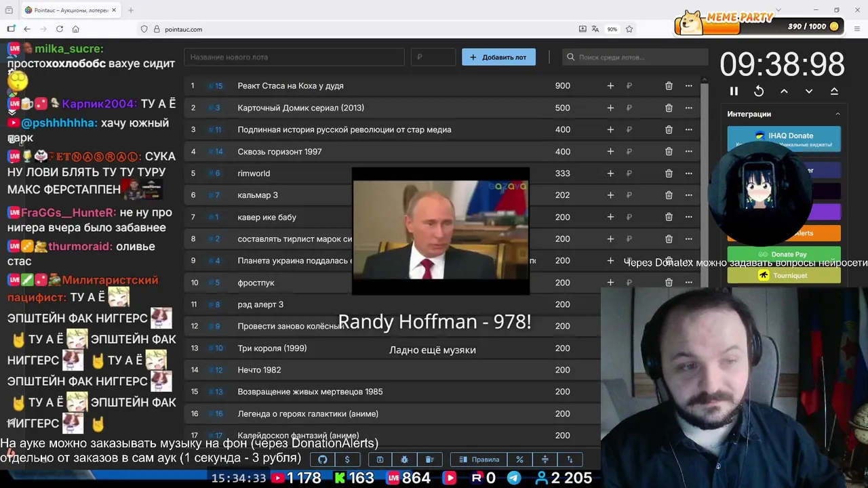
Task: Pause the auction timer
Action: (734, 91)
